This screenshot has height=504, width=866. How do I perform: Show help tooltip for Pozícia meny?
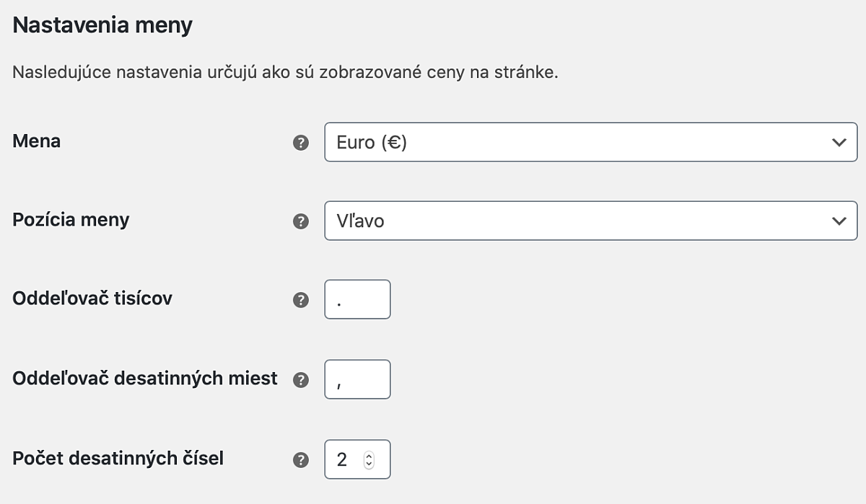pos(301,221)
